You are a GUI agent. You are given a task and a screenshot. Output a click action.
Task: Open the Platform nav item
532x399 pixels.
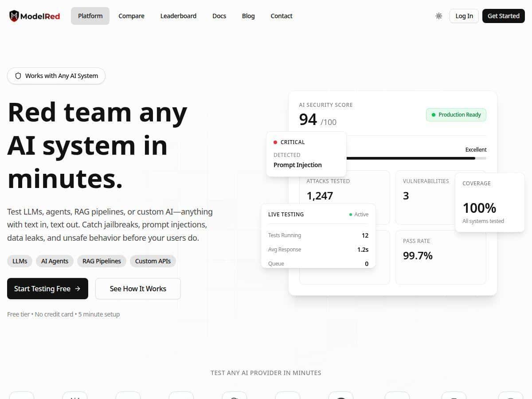pos(90,16)
